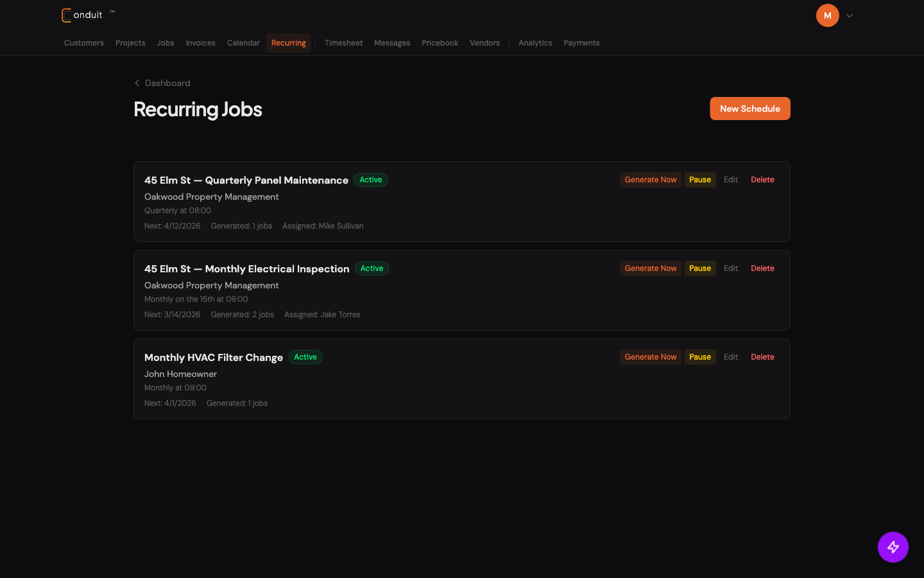Switch to the Jobs tab
This screenshot has width=924, height=578.
click(166, 43)
